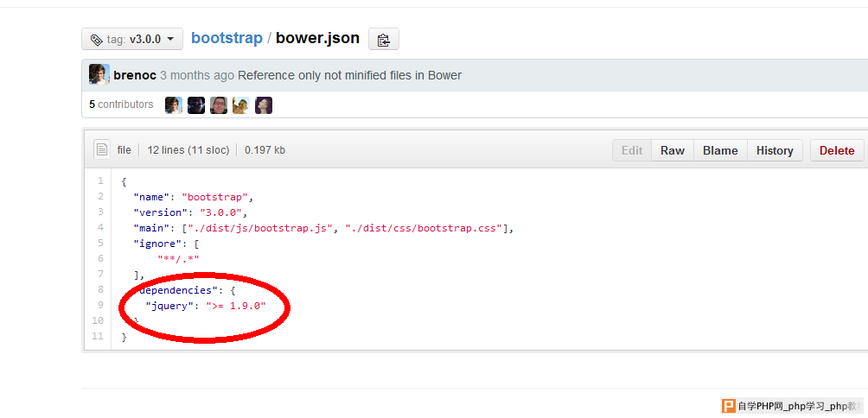This screenshot has height=418, width=868.
Task: Select line number 9 in the code
Action: 100,305
